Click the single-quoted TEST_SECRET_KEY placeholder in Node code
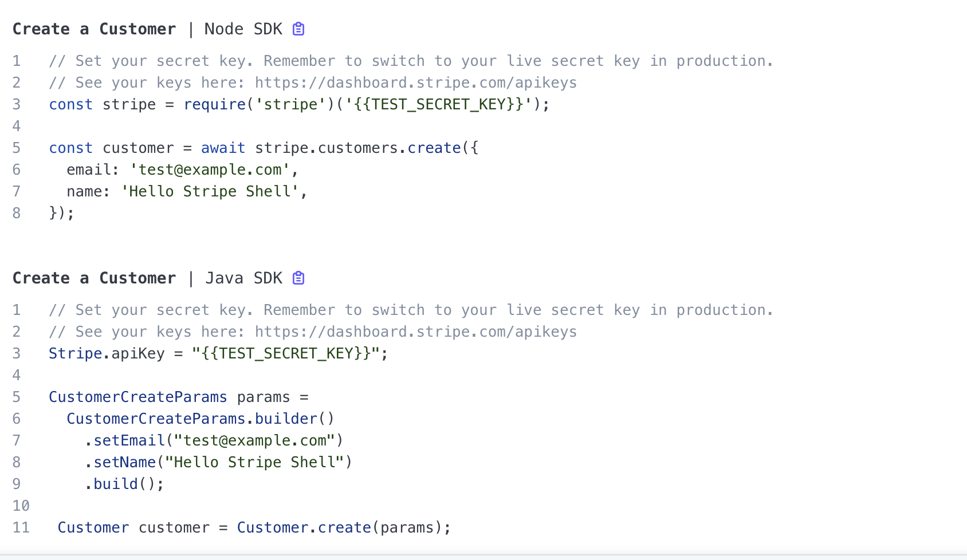This screenshot has width=967, height=560. (439, 105)
